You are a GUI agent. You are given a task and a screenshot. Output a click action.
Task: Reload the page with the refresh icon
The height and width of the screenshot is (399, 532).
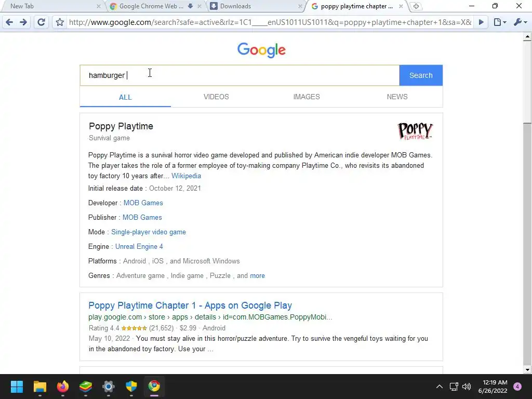click(41, 22)
